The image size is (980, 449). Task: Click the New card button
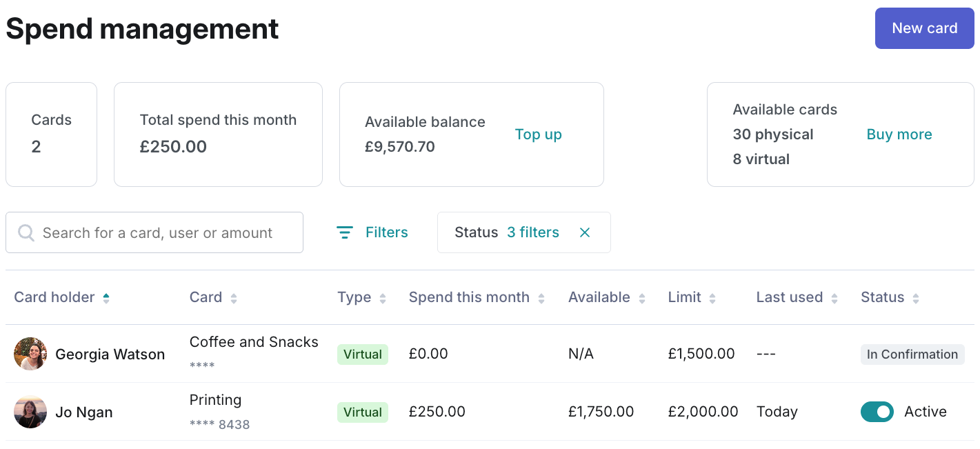[x=924, y=28]
